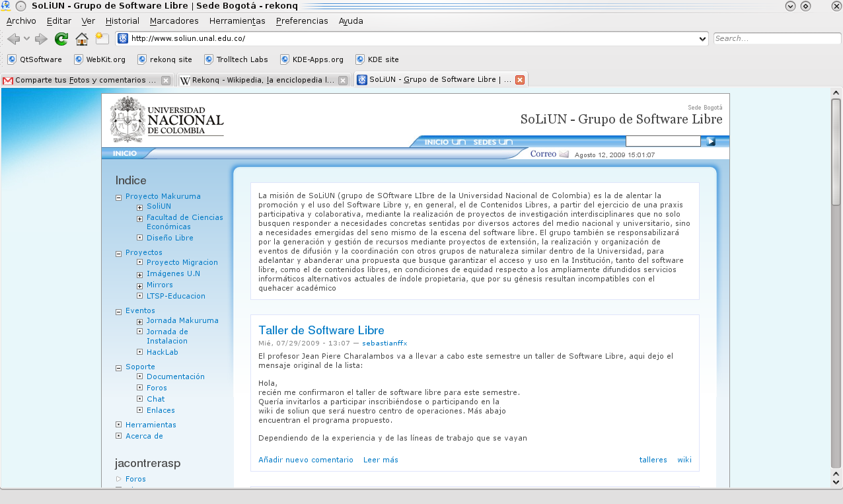
Task: Close the Gmail tab
Action: 166,81
